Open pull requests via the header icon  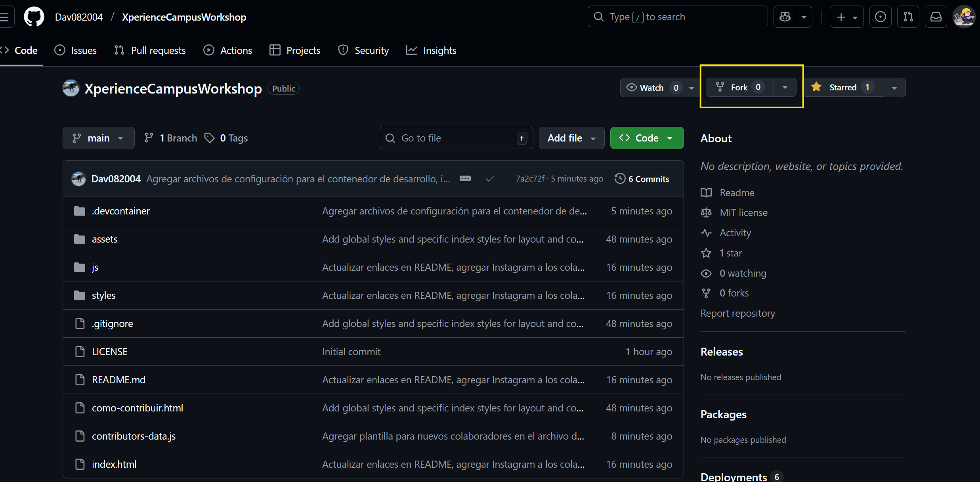coord(908,16)
